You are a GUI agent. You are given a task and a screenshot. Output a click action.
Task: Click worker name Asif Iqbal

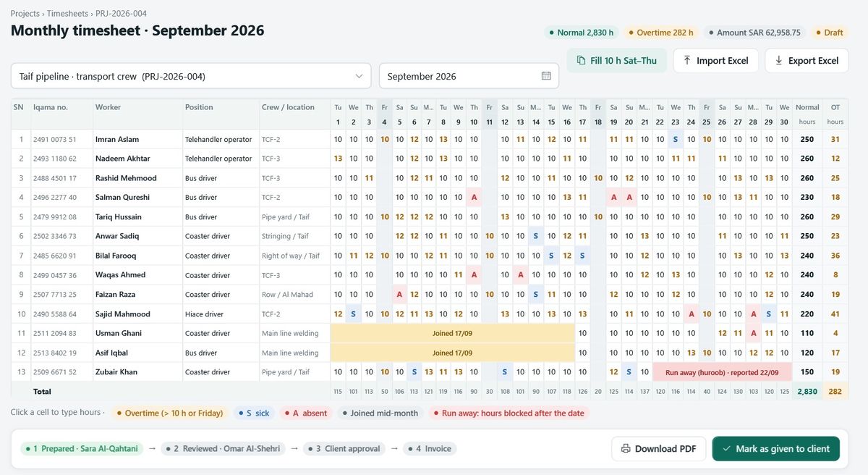pyautogui.click(x=114, y=353)
